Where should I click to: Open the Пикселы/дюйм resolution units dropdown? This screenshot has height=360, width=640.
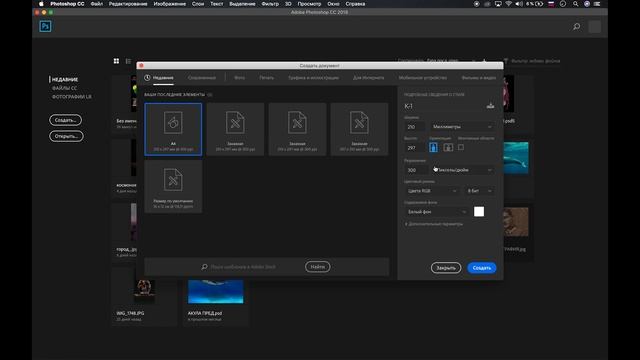(x=462, y=170)
